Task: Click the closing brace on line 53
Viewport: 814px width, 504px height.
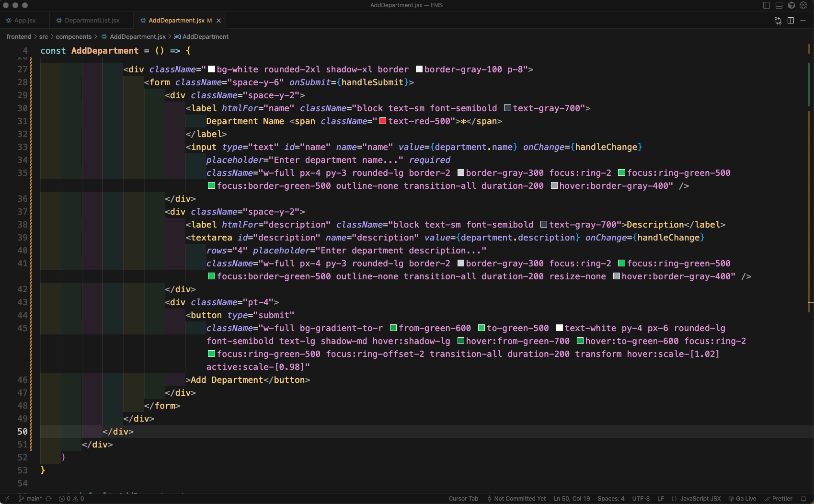Action: [x=43, y=470]
